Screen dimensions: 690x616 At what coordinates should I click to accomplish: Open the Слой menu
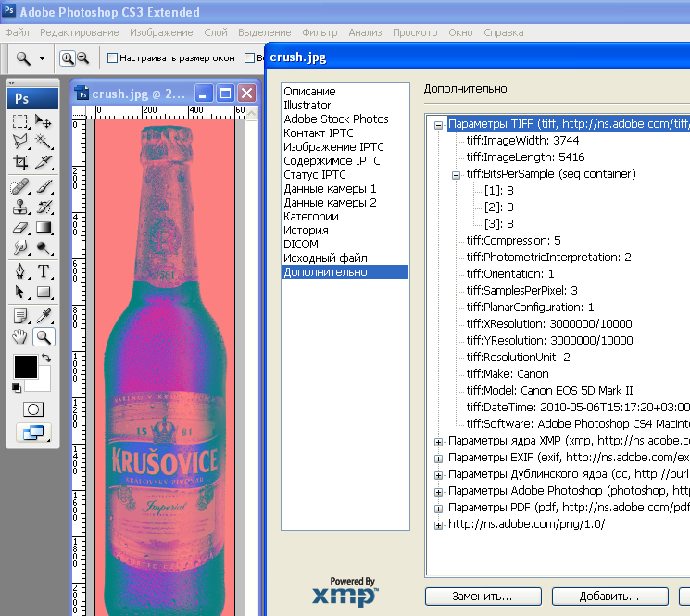tap(216, 32)
